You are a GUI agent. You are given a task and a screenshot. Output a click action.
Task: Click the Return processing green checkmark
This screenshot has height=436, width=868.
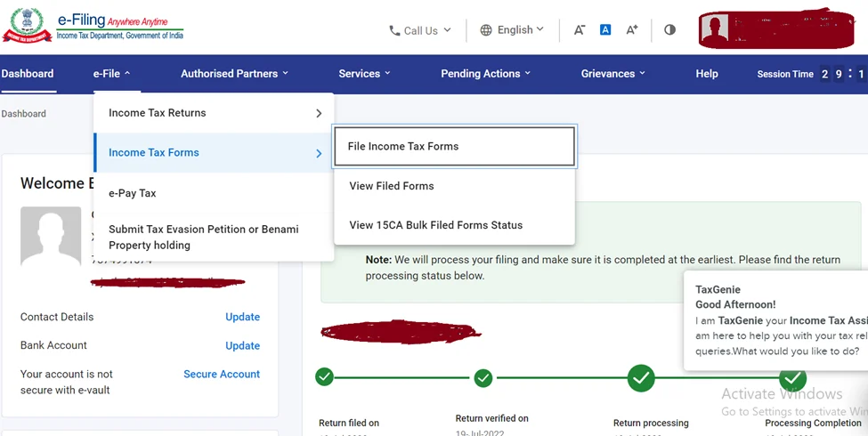pos(641,378)
